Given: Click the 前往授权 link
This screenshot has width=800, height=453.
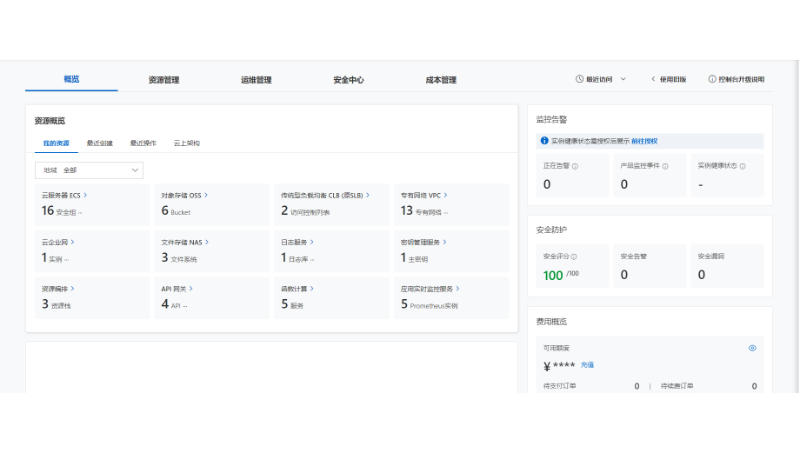Looking at the screenshot, I should (x=644, y=141).
